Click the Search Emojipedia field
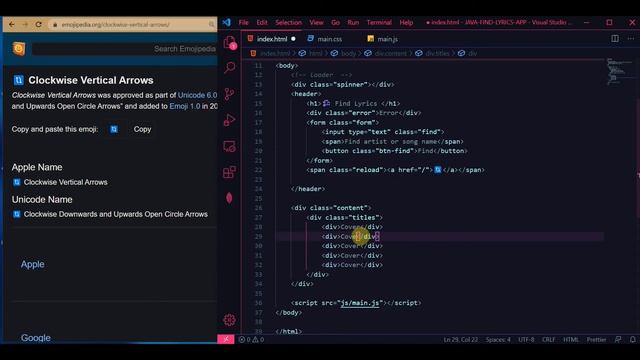The height and width of the screenshot is (360, 640). pyautogui.click(x=124, y=49)
